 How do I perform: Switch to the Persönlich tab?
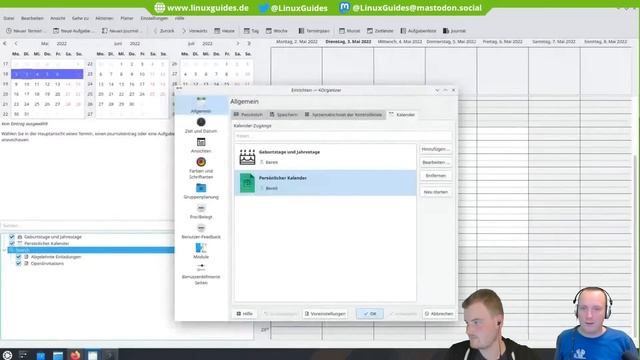(x=248, y=115)
